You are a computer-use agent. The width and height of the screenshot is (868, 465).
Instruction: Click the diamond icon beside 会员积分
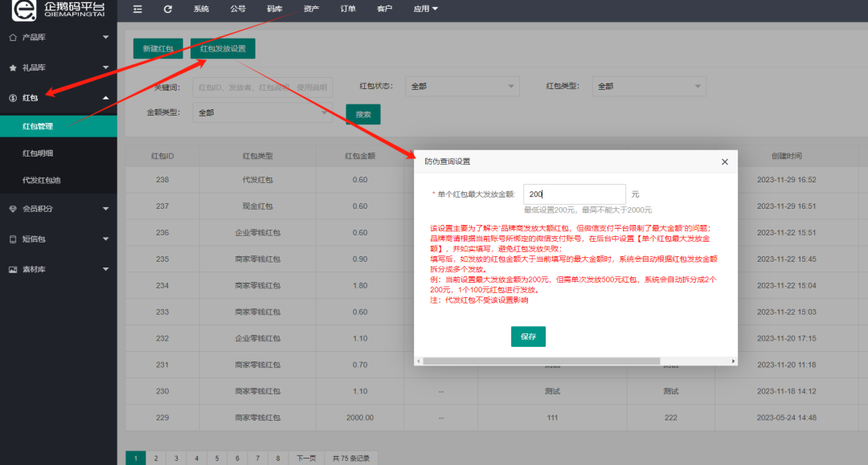tap(13, 209)
